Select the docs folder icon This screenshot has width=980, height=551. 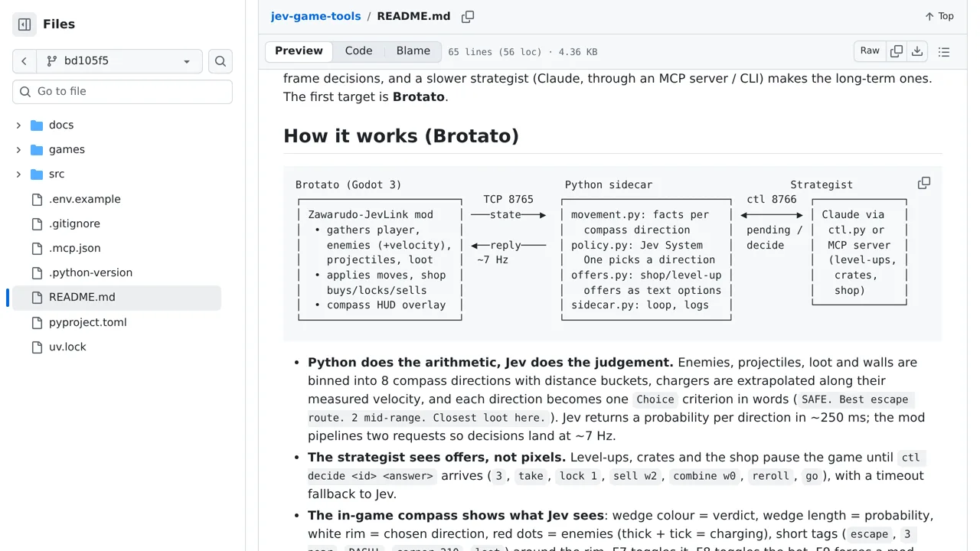coord(37,126)
